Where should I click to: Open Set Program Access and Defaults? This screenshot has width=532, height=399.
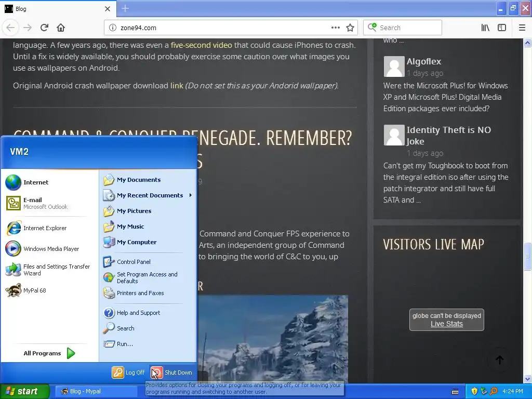click(148, 277)
